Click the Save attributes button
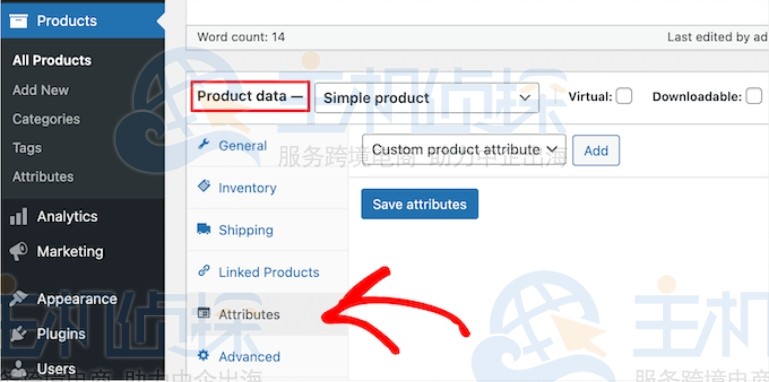 click(419, 204)
